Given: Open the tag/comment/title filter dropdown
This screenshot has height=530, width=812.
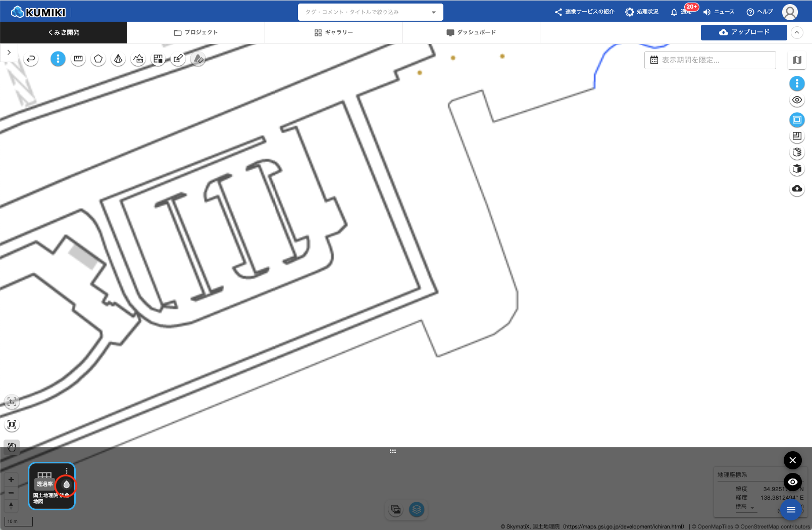Looking at the screenshot, I should [370, 12].
